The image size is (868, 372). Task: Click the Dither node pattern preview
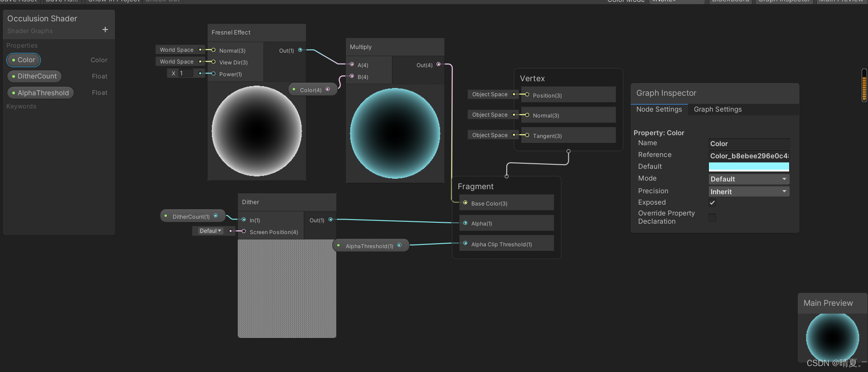tap(287, 289)
